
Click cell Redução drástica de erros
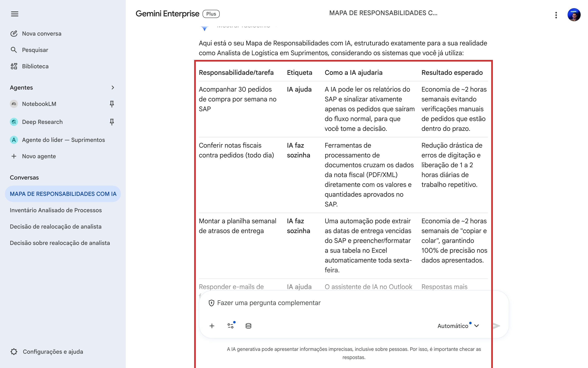tap(452, 165)
